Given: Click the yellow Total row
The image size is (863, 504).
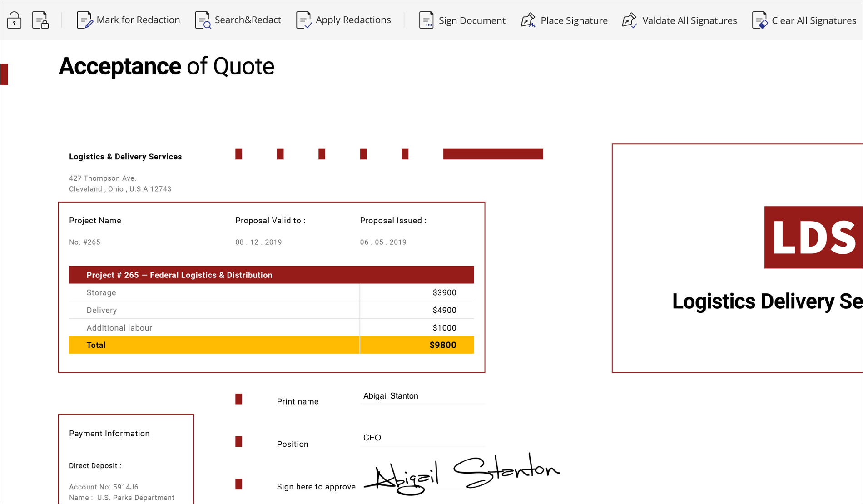Looking at the screenshot, I should click(271, 345).
